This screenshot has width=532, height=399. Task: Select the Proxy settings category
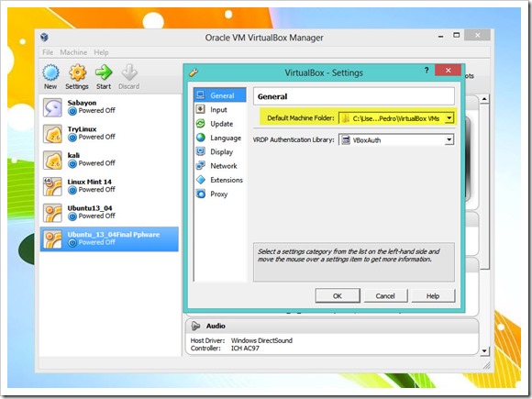(220, 194)
